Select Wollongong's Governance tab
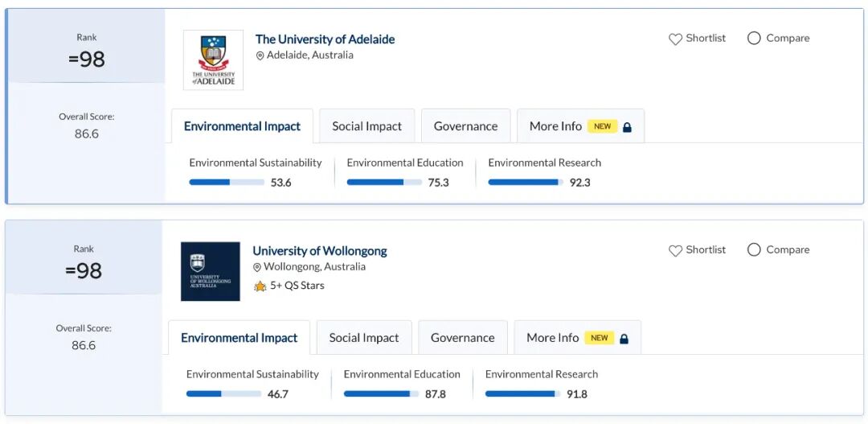The image size is (868, 424). click(462, 338)
